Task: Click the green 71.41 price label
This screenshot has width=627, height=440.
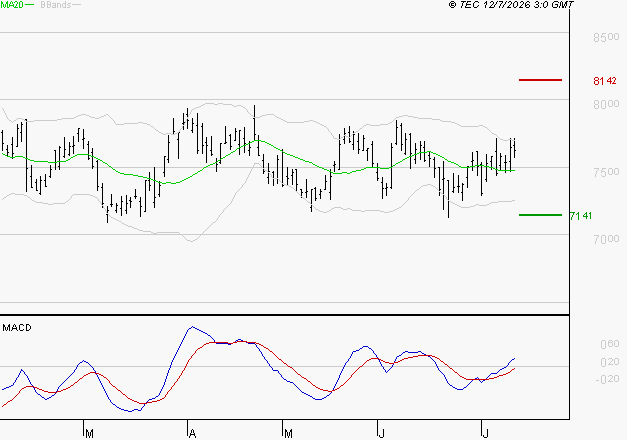Action: pos(581,216)
